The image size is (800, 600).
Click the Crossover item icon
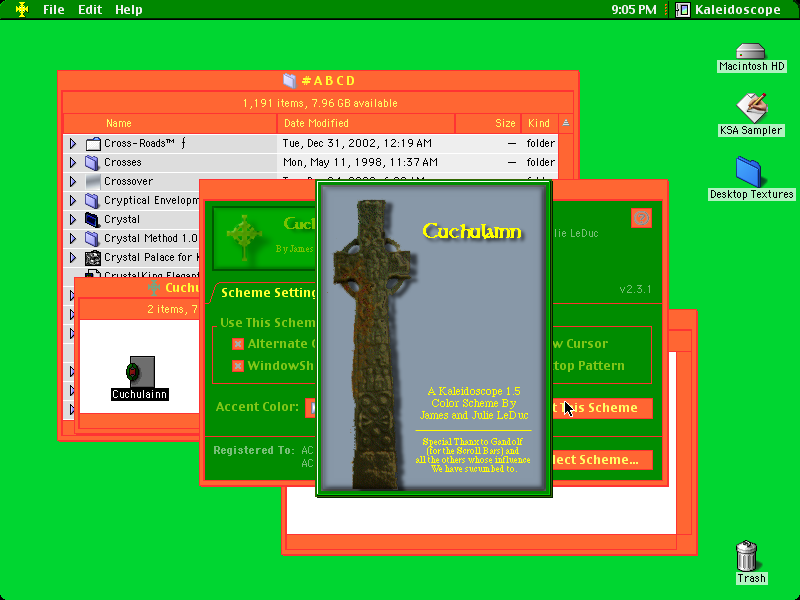click(x=93, y=182)
